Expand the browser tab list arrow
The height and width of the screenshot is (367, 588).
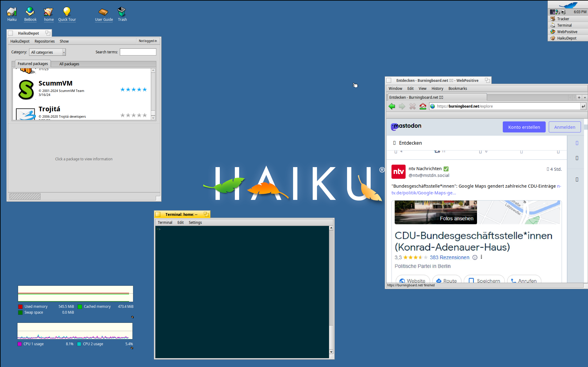(585, 97)
